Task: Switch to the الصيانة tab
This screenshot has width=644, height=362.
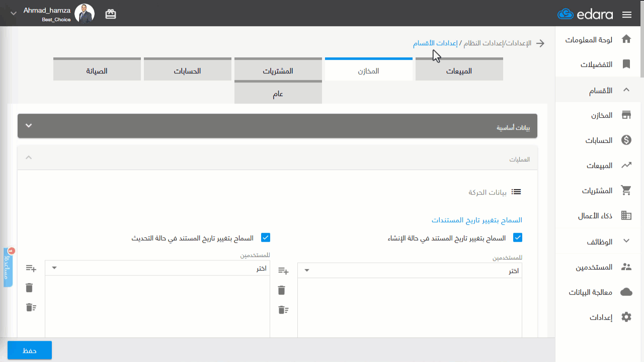Action: click(97, 70)
